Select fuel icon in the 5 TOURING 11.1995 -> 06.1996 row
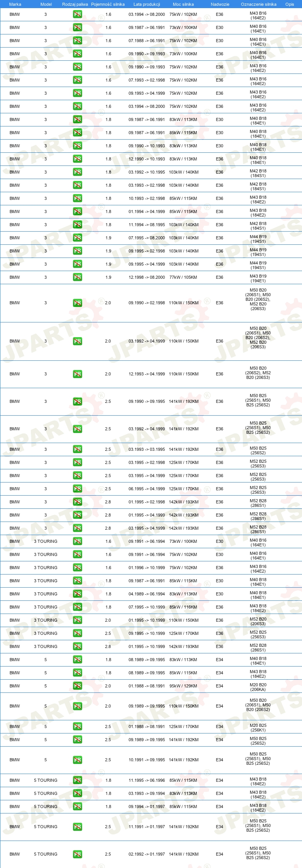This screenshot has height=868, width=302. (77, 780)
